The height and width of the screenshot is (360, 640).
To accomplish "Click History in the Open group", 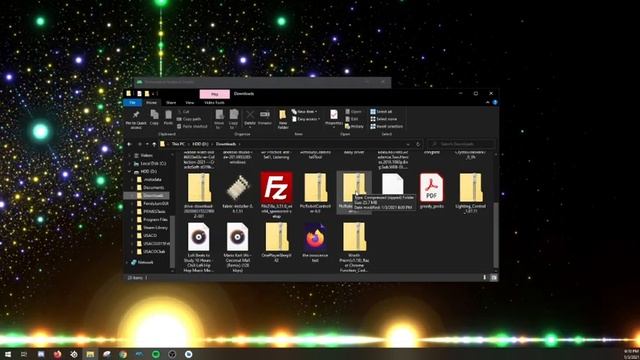I will [x=354, y=126].
